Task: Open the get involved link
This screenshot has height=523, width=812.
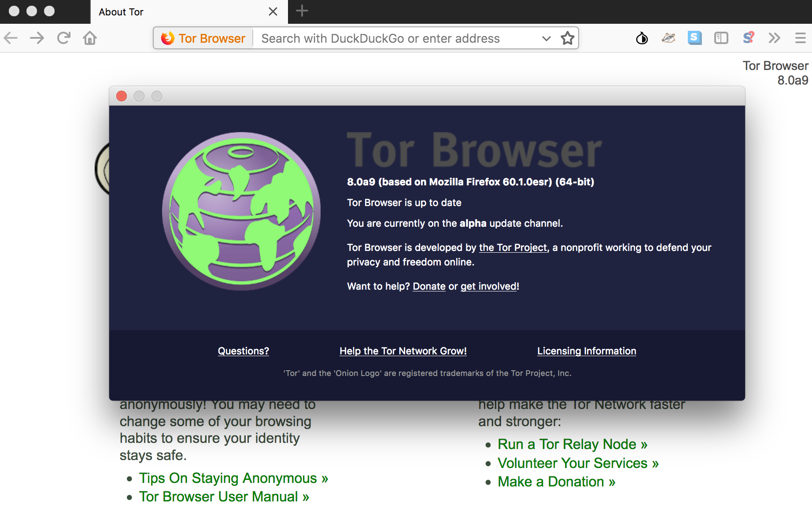Action: [x=488, y=286]
